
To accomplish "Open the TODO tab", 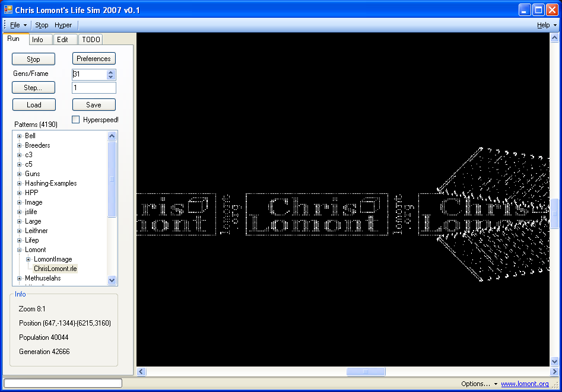I will point(91,40).
